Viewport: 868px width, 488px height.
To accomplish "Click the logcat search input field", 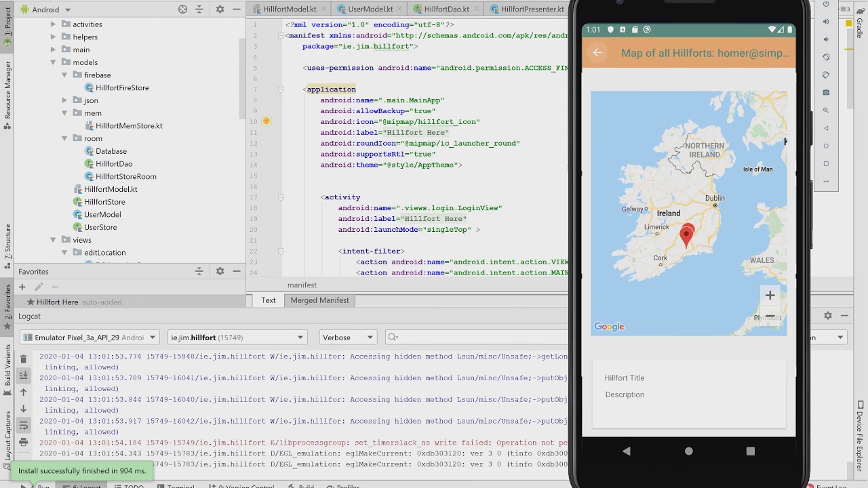I will point(478,338).
